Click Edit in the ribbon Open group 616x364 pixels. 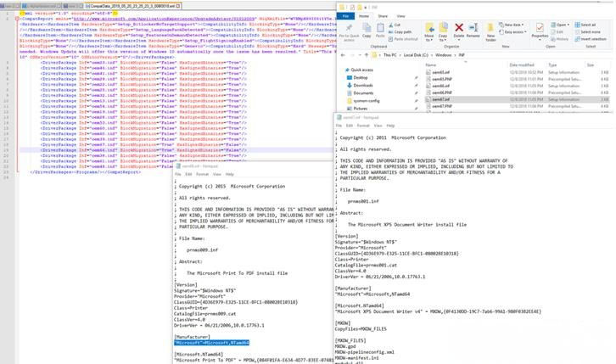coord(557,31)
